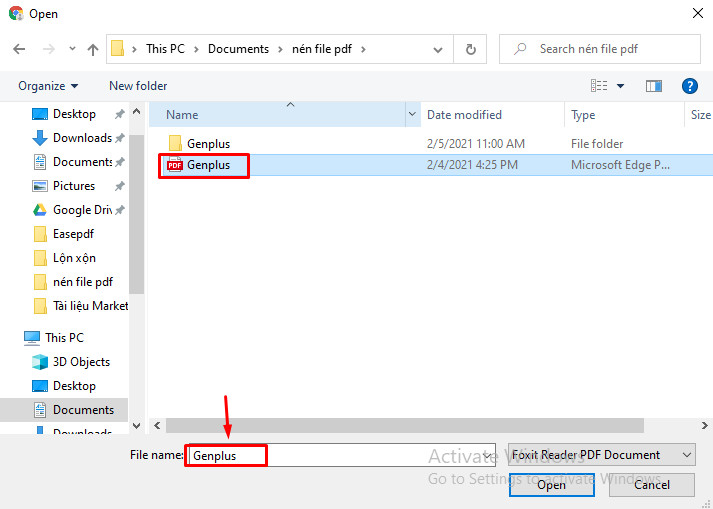713x509 pixels.
Task: Open the File name dropdown arrow
Action: pos(487,455)
